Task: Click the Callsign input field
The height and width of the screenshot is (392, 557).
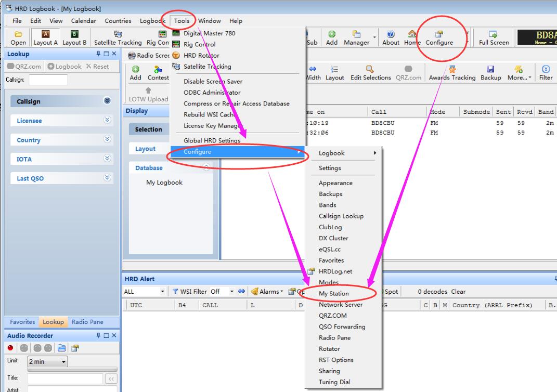Action: point(48,80)
